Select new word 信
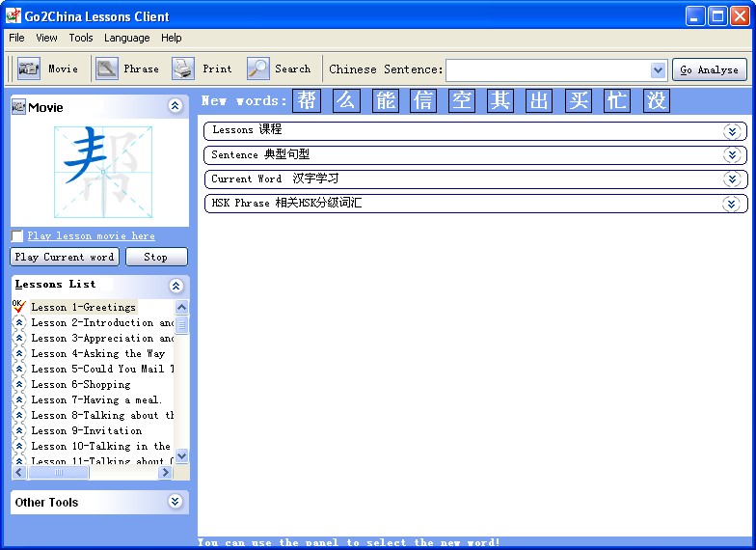 coord(423,100)
